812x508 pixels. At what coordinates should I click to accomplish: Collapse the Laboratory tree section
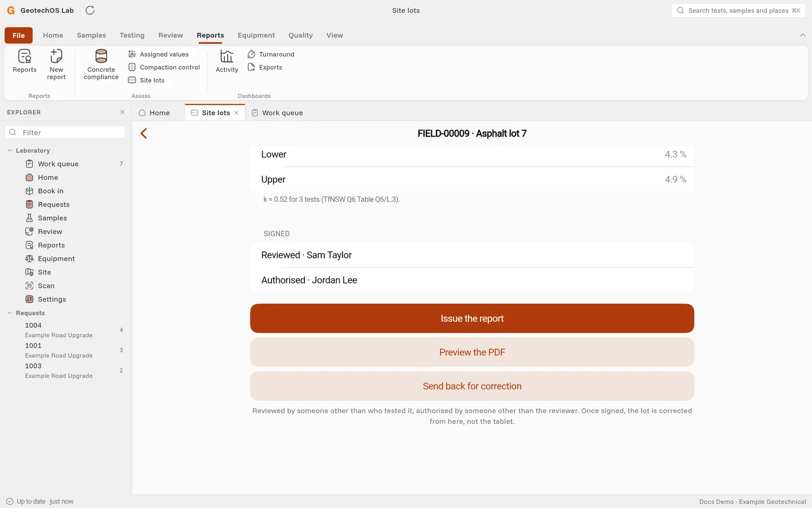coord(10,150)
